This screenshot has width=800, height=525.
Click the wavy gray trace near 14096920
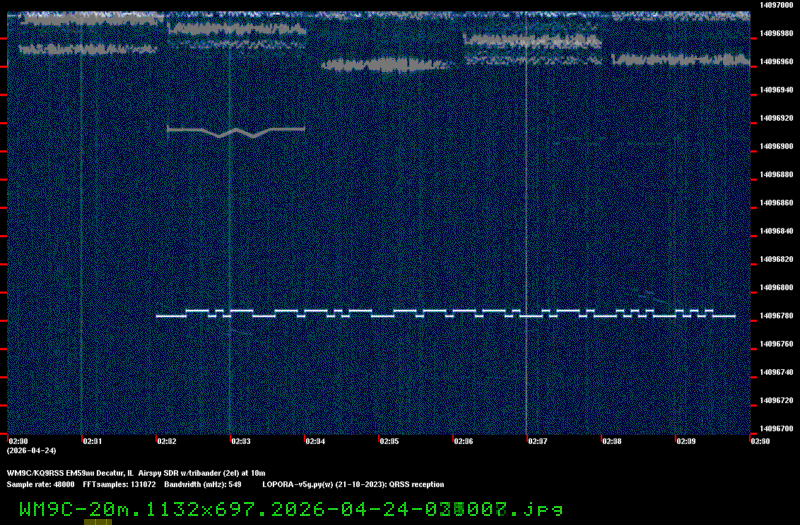pos(236,132)
